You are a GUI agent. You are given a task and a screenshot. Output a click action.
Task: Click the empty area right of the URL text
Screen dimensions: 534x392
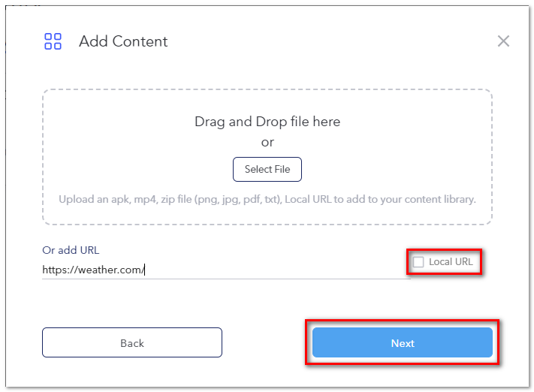coord(278,270)
